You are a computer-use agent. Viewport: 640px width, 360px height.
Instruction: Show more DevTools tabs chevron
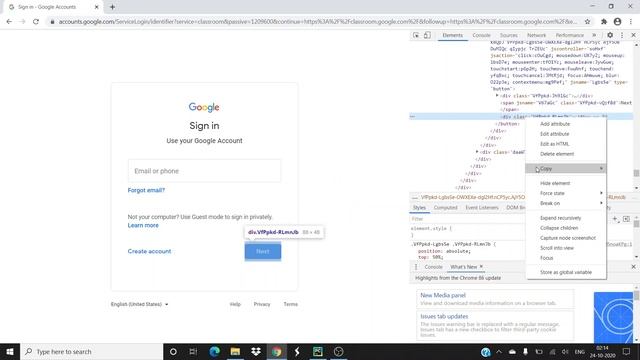(594, 36)
